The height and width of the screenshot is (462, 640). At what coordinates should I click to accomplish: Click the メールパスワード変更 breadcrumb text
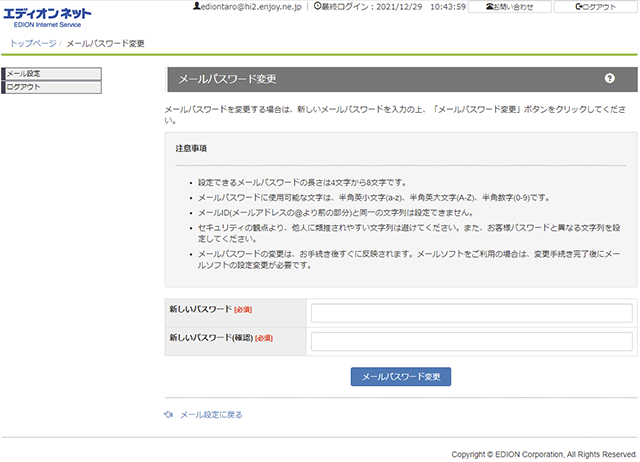(105, 43)
